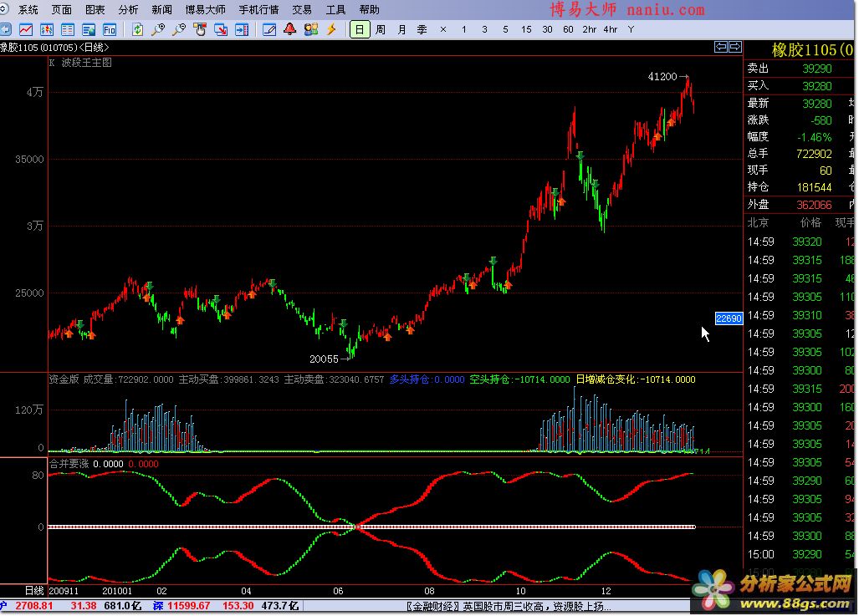Toggle the side panel arrow icon
859x616 pixels.
tap(242, 29)
